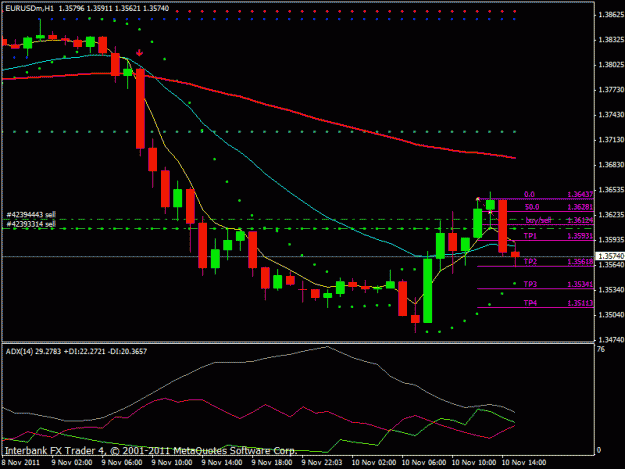Click the 1.38625 price axis label
Viewport: 625px width, 469px height.
point(611,15)
